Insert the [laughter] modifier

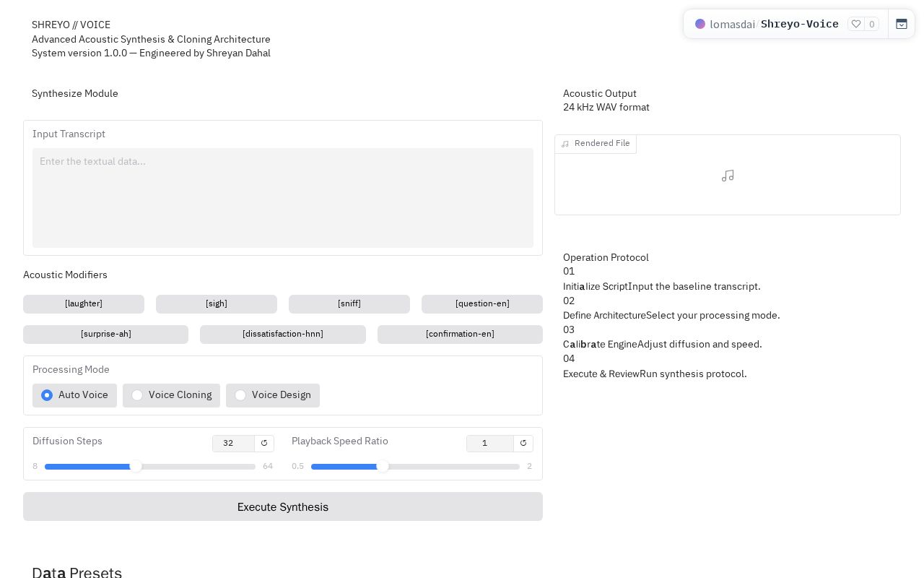(84, 303)
